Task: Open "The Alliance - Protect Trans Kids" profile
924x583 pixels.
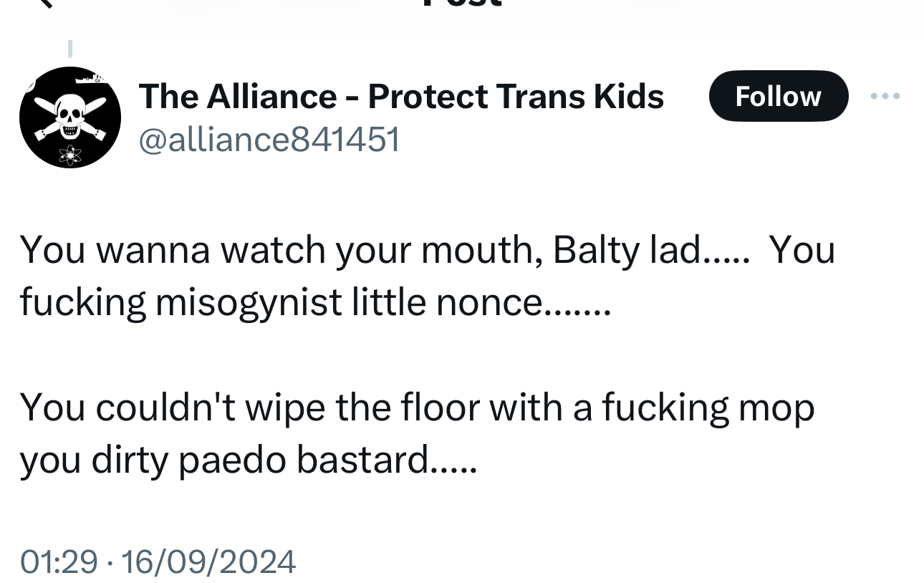Action: coord(401,96)
